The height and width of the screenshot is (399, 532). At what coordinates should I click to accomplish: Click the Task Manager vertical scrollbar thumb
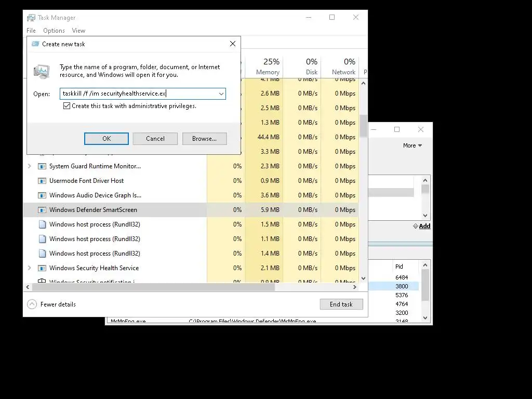point(363,126)
